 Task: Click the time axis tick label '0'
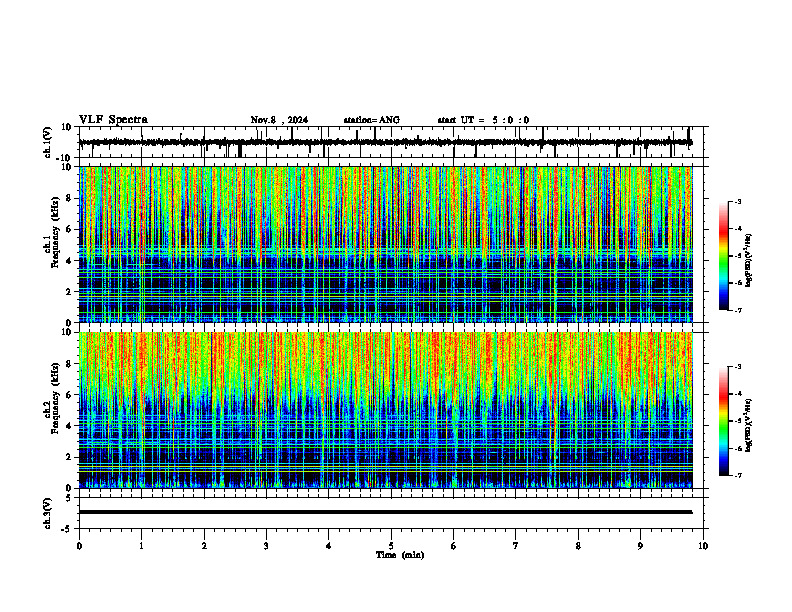[x=79, y=546]
